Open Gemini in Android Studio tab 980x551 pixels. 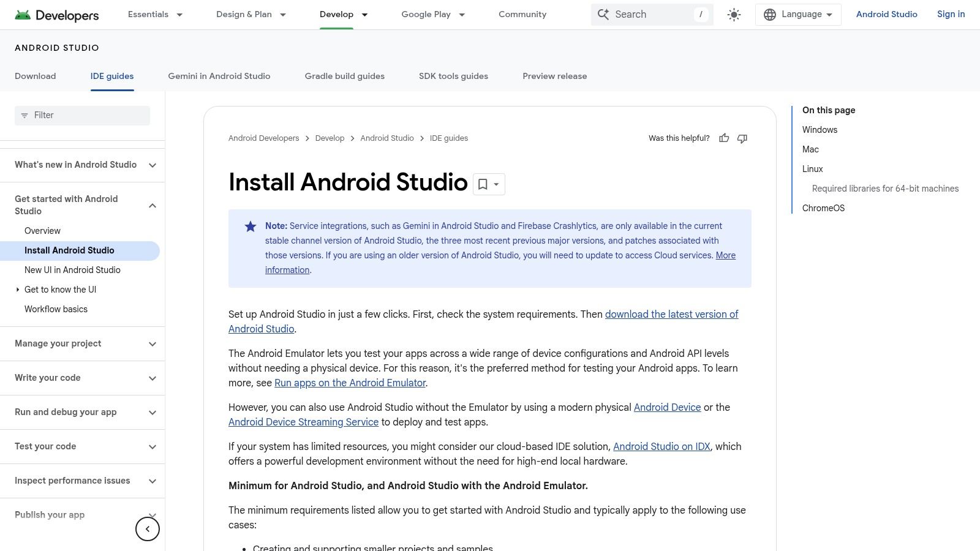coord(219,77)
